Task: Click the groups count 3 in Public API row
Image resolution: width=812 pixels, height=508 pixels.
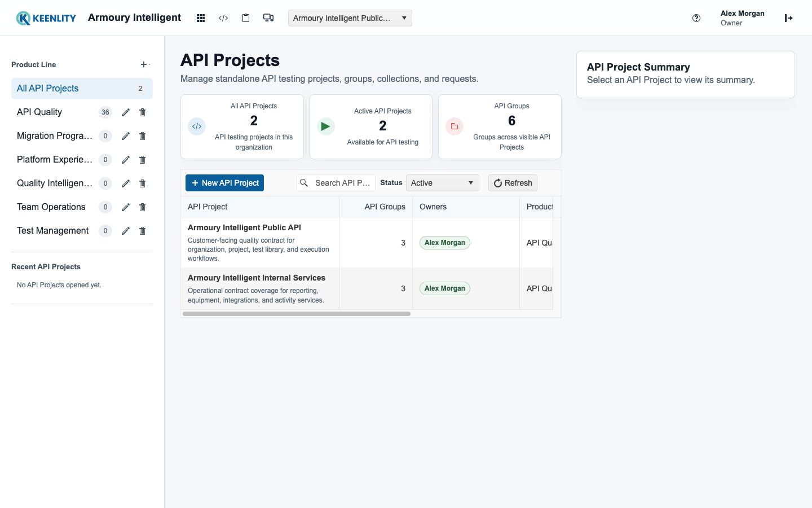Action: click(x=403, y=243)
